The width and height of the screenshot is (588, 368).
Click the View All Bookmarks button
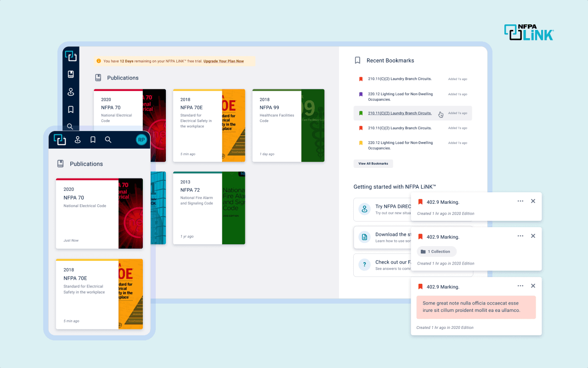(x=373, y=164)
